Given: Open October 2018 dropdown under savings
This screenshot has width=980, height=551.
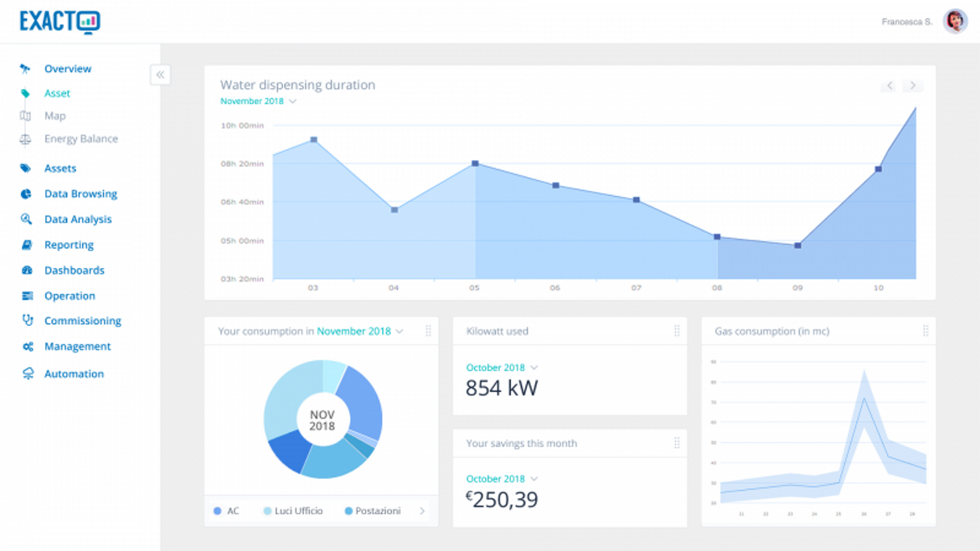Looking at the screenshot, I should [x=502, y=479].
